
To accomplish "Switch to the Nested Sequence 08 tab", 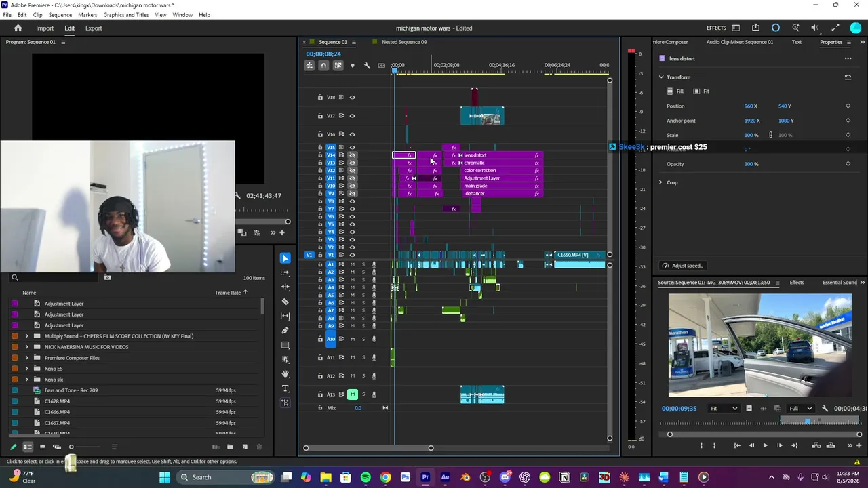I will tap(404, 42).
